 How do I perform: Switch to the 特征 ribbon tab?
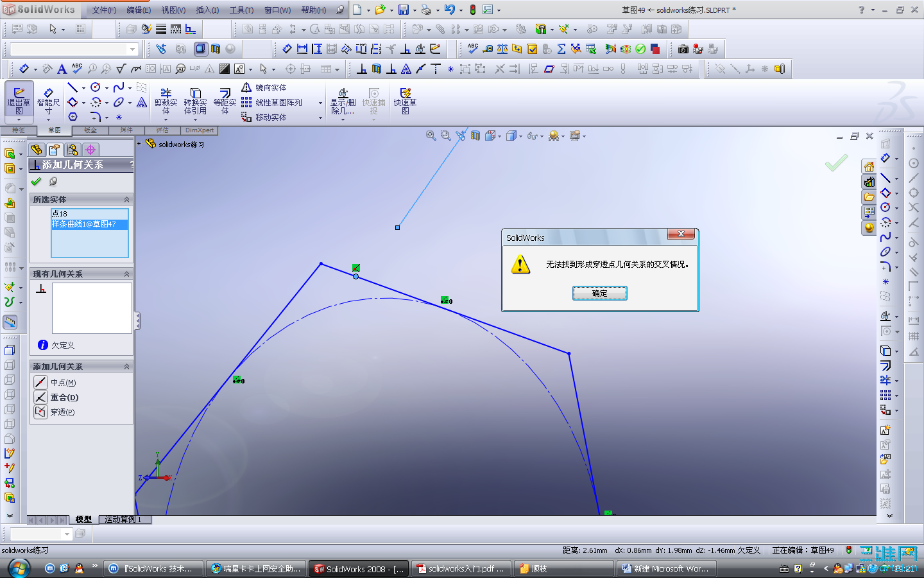(x=19, y=130)
